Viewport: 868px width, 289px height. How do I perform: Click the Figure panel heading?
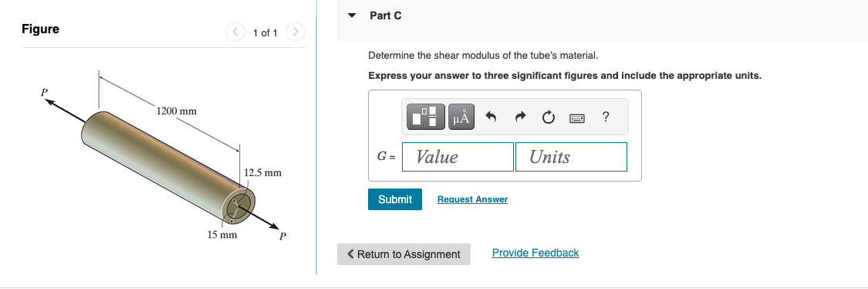pyautogui.click(x=40, y=29)
